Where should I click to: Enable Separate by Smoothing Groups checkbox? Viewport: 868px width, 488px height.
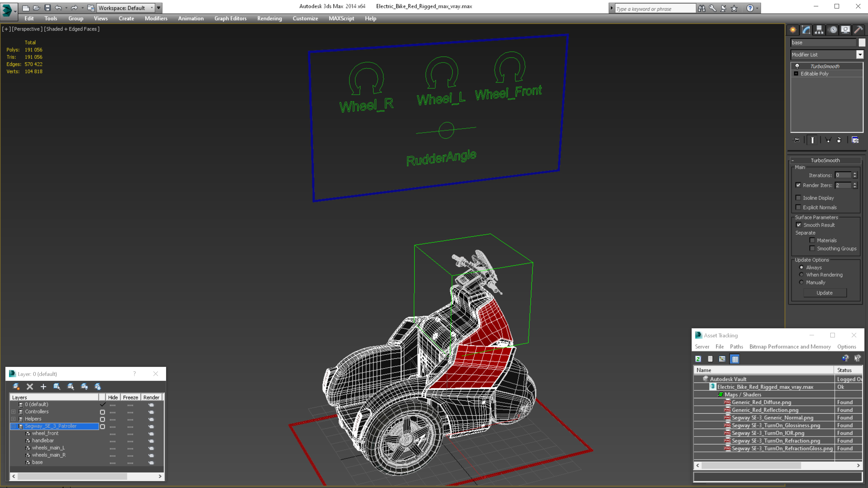click(813, 248)
